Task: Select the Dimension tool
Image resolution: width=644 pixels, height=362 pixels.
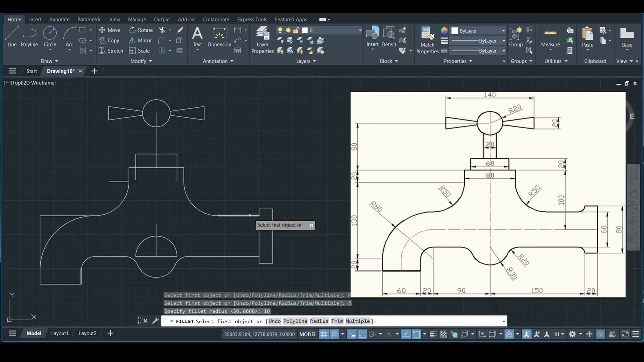Action: (219, 37)
